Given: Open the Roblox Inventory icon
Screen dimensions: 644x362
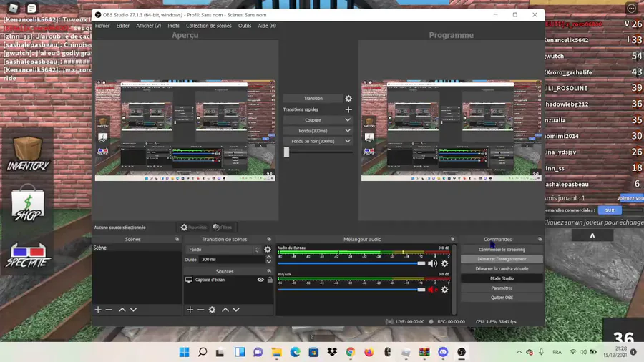Looking at the screenshot, I should (27, 154).
